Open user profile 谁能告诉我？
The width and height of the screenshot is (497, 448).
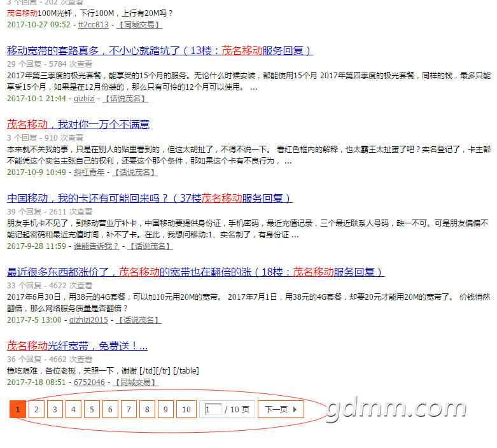coord(97,246)
